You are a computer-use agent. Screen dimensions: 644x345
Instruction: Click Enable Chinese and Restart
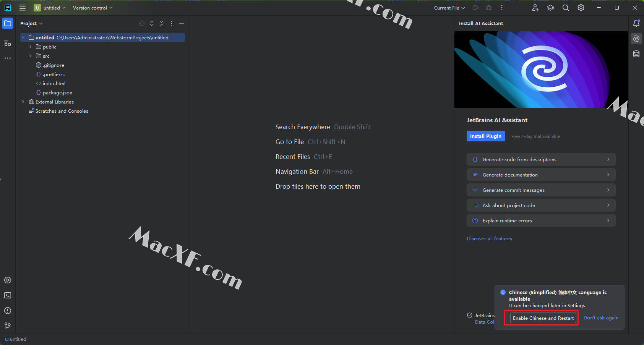(543, 318)
